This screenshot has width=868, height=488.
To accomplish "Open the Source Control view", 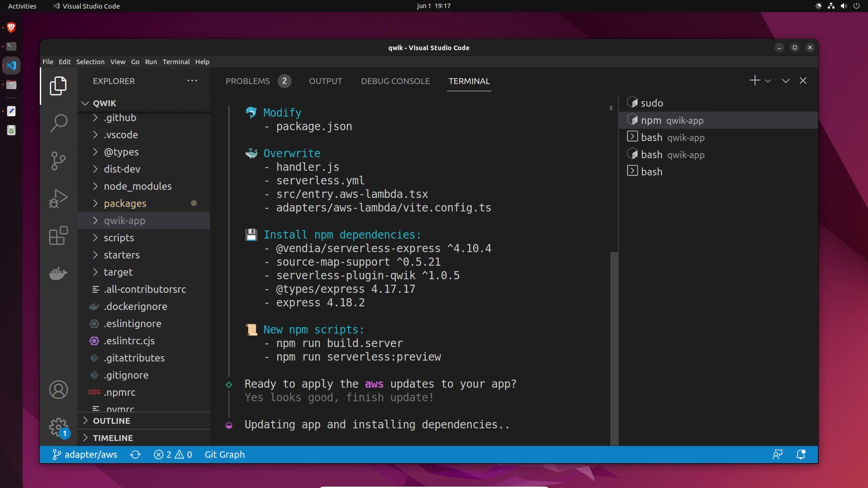I will coord(58,160).
